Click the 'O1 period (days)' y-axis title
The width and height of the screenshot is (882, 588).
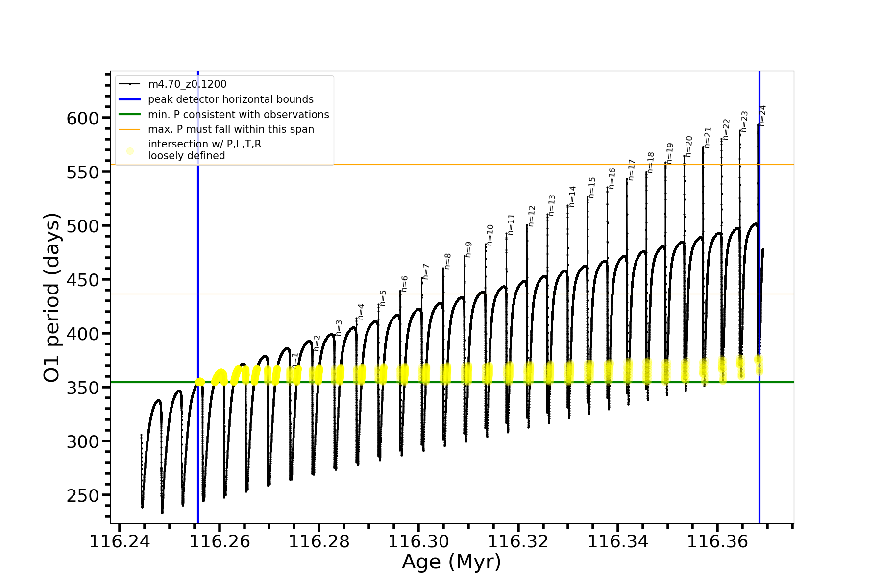pyautogui.click(x=52, y=297)
